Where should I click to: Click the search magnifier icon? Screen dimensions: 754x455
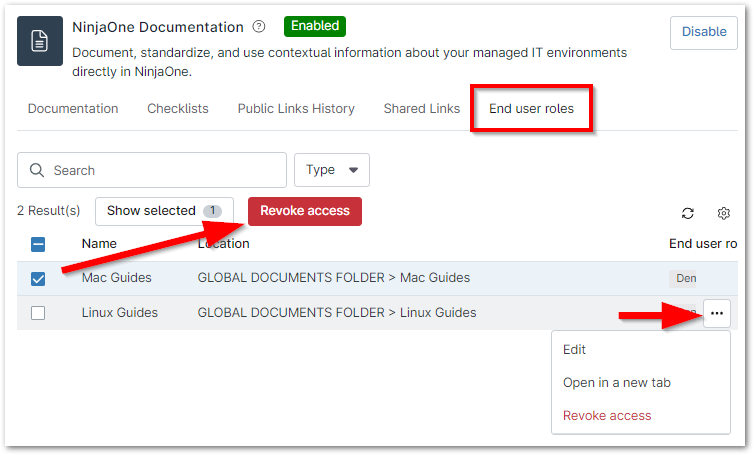pos(37,170)
